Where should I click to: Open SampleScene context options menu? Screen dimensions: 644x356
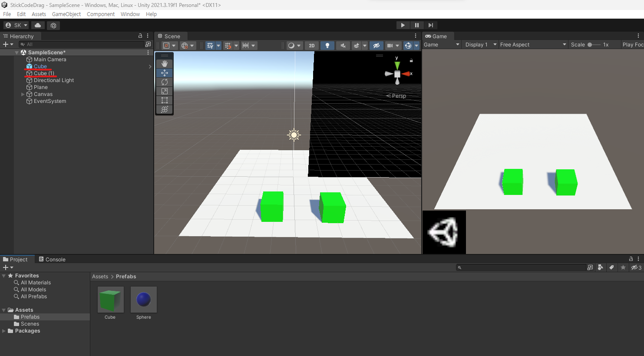point(148,53)
